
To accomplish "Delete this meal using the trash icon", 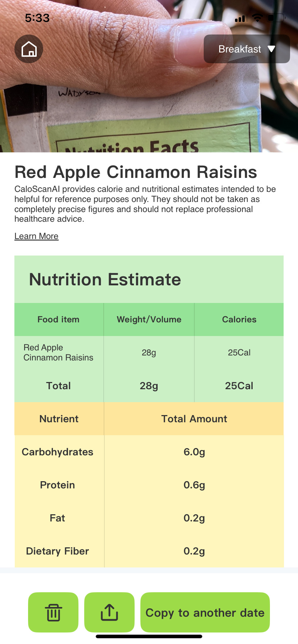I will click(53, 612).
